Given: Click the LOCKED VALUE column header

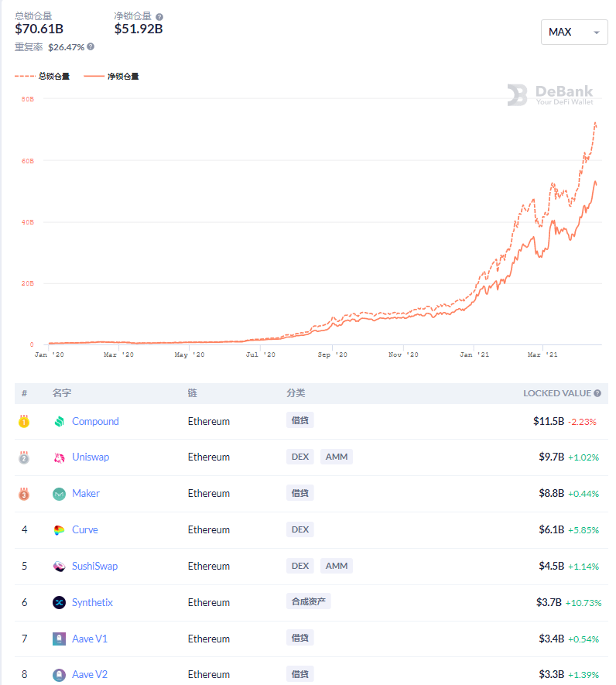Looking at the screenshot, I should tap(557, 393).
